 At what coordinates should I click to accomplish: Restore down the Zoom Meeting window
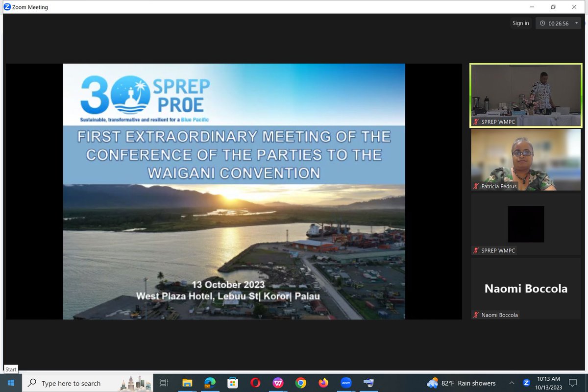pos(553,7)
